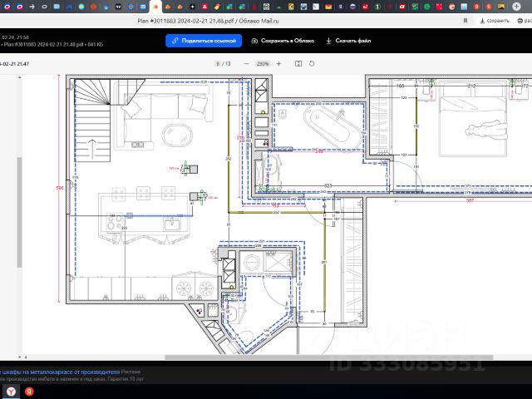Screen dimensions: 532x399
Task: Open Yandex Browser from the taskbar
Action: pyautogui.click(x=11, y=392)
